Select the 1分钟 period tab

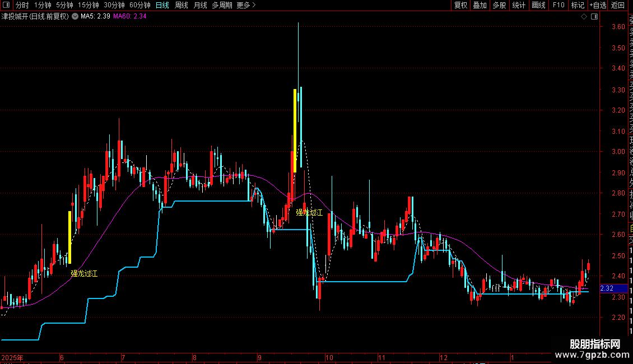coord(43,5)
